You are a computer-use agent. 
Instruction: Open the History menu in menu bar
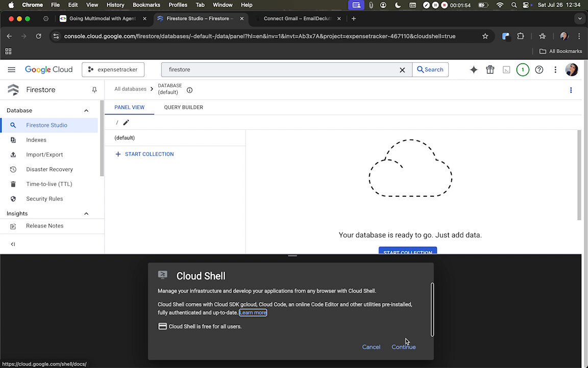(x=115, y=5)
